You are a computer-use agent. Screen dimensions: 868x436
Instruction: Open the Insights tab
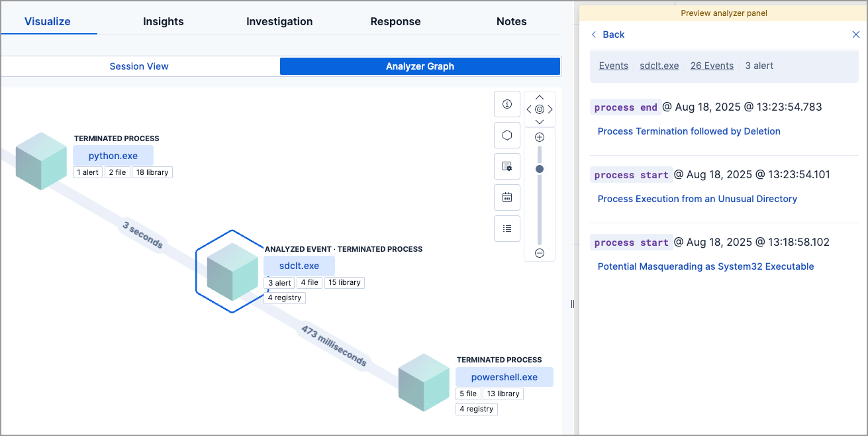click(x=164, y=21)
